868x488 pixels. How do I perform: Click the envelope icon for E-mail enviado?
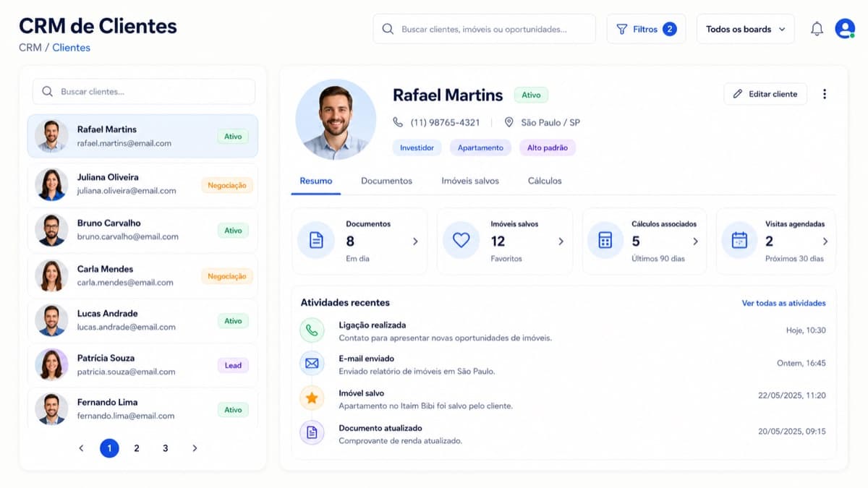312,363
